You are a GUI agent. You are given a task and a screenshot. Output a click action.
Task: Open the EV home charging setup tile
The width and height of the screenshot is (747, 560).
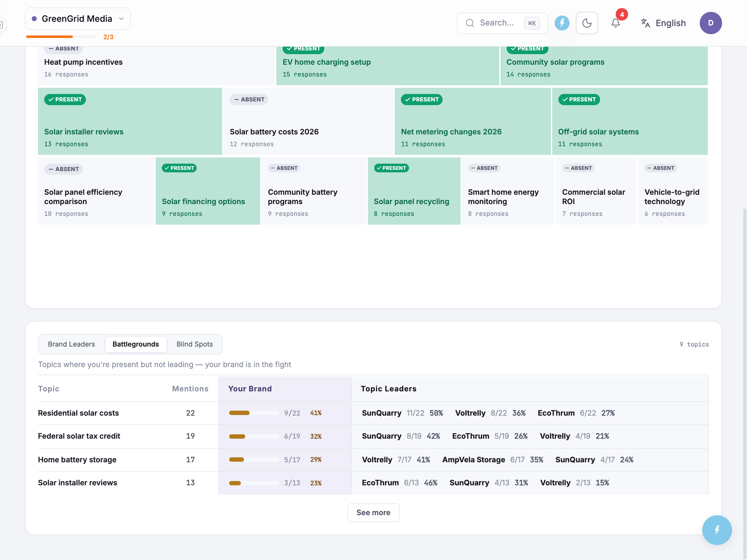[387, 66]
